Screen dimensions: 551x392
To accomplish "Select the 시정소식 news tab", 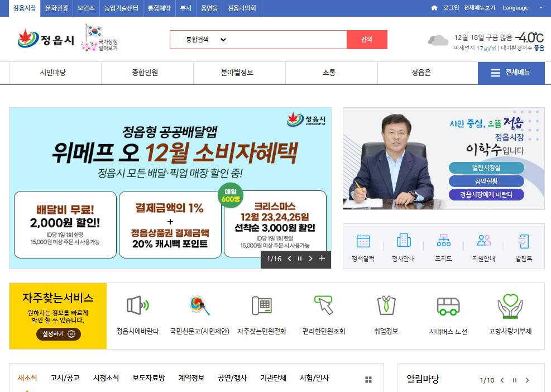I will point(106,378).
